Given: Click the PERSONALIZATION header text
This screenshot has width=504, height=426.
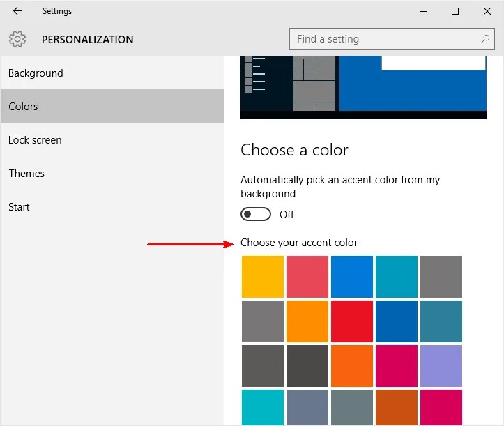Looking at the screenshot, I should (x=87, y=39).
